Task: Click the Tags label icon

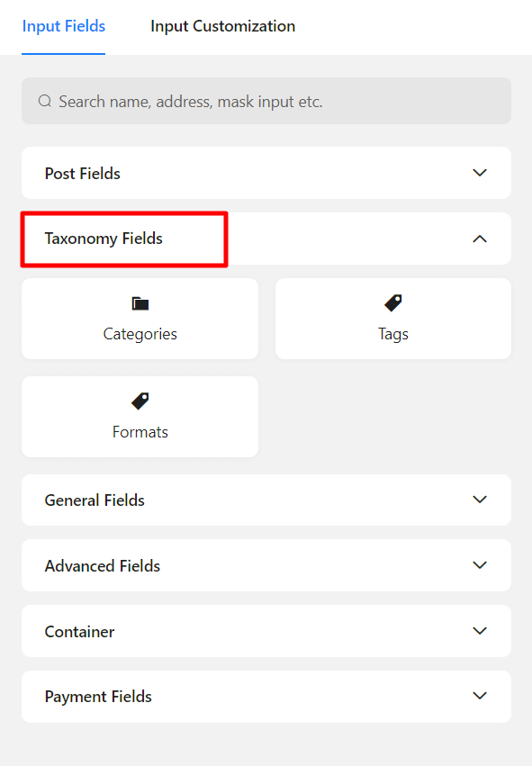Action: pos(393,302)
